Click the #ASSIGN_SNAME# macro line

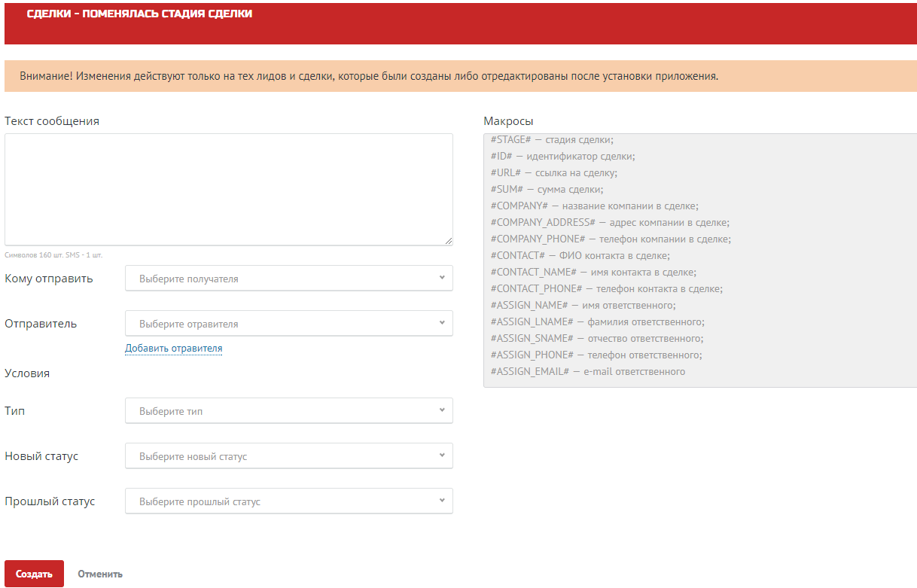(x=597, y=338)
